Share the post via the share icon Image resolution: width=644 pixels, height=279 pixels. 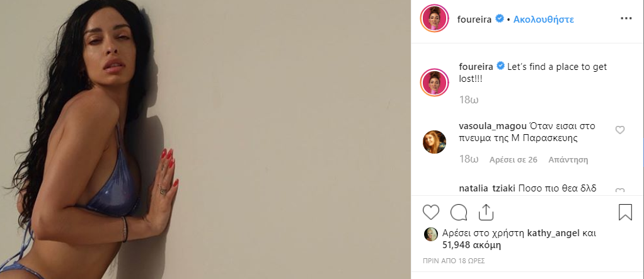[x=486, y=212]
